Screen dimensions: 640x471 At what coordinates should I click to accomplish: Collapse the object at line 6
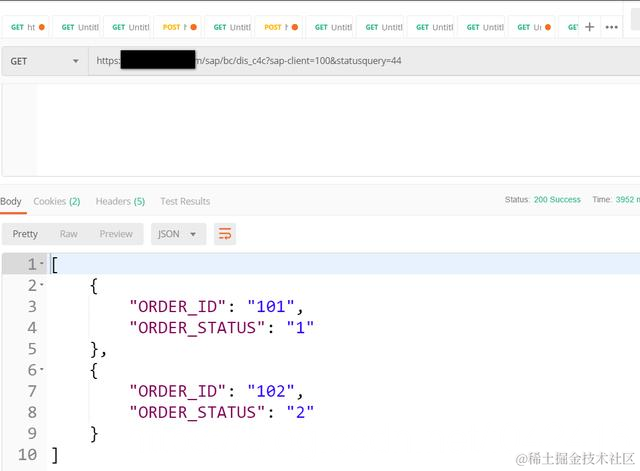pyautogui.click(x=42, y=369)
